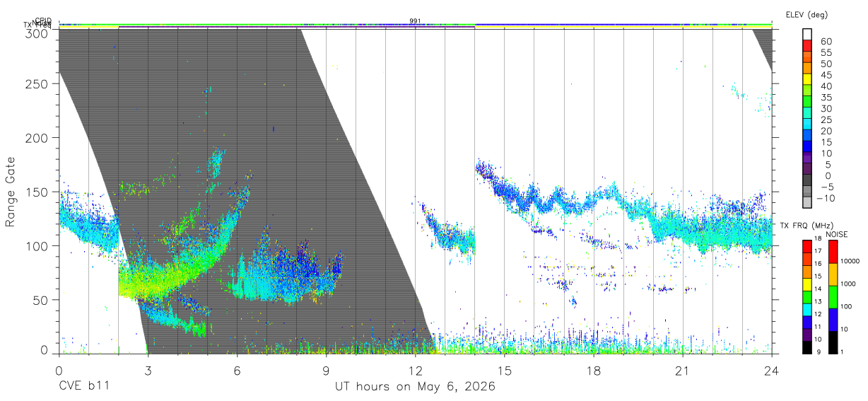Click the white top segment of ELEV colorbar

click(808, 35)
